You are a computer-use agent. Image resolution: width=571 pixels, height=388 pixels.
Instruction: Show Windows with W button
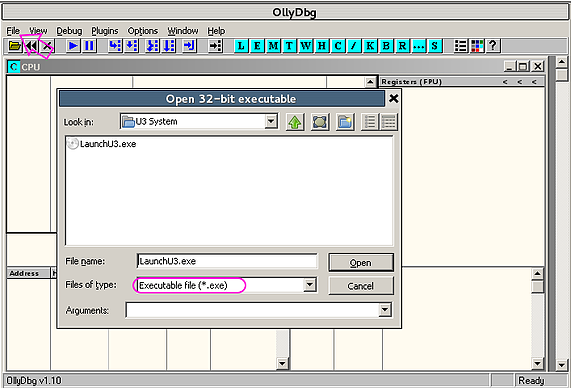point(306,46)
